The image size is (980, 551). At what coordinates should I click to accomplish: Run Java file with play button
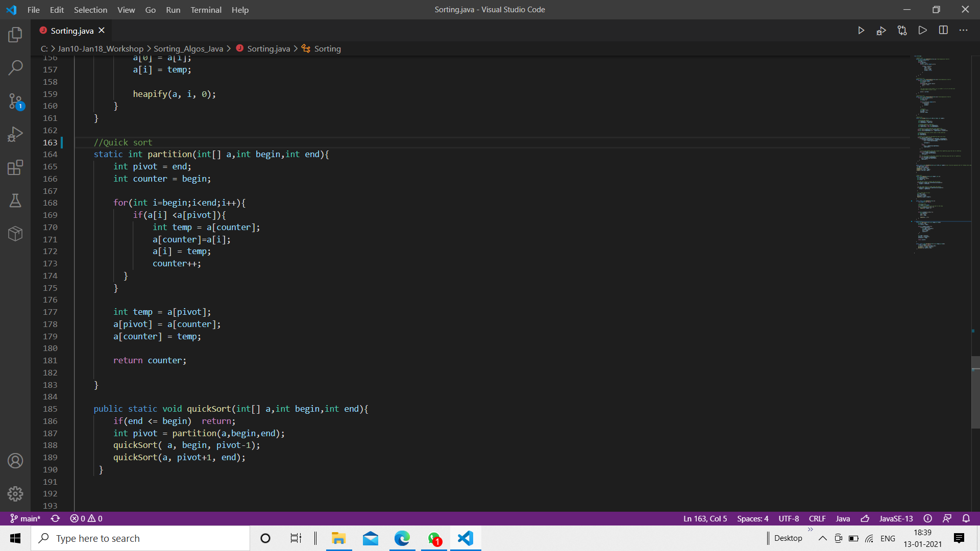tap(861, 31)
